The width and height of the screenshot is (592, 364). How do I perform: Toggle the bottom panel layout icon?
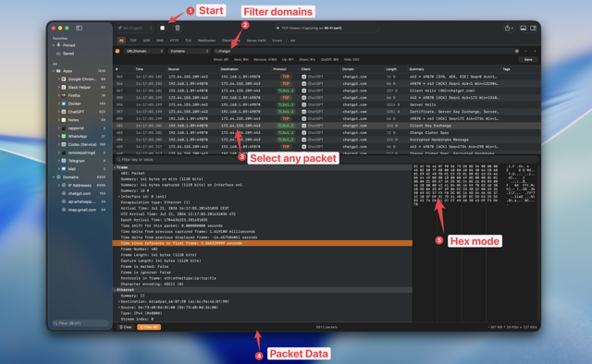[524, 28]
